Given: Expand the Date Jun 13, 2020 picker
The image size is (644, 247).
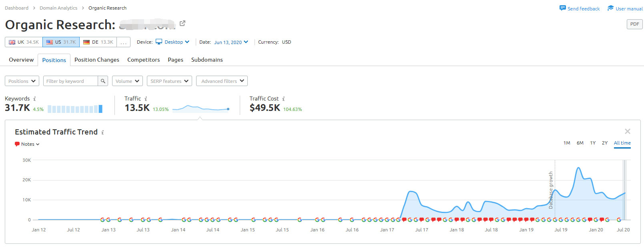Looking at the screenshot, I should pos(231,42).
